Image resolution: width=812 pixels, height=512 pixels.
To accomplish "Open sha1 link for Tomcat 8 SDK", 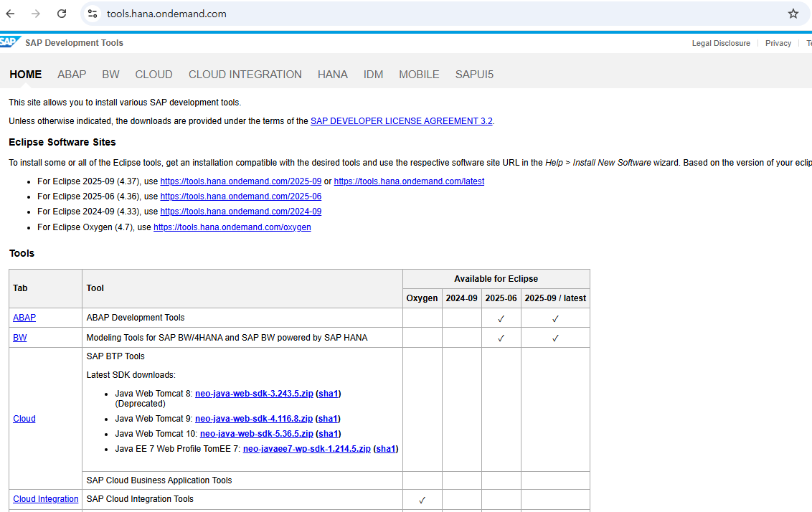I will 329,394.
